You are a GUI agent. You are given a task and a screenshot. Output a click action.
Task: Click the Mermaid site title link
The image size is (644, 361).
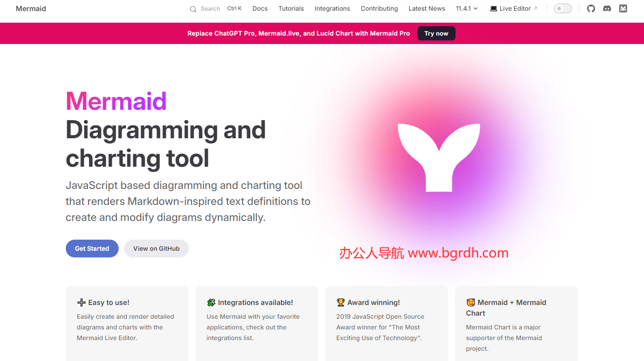click(31, 8)
